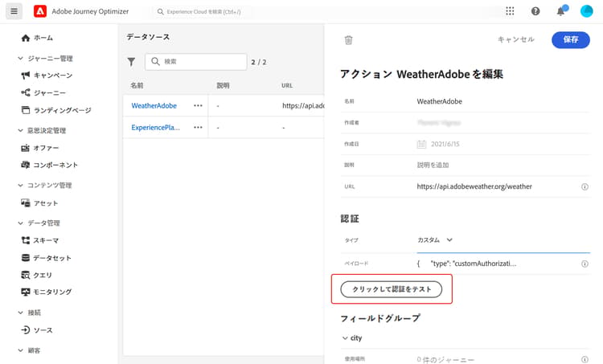
Task: Open モニタリング in the sidebar
Action: 52,292
